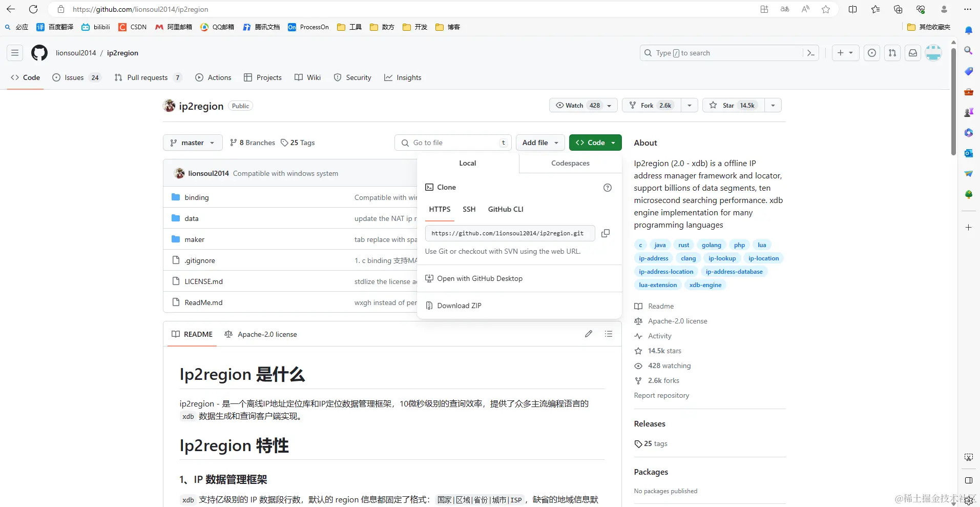This screenshot has width=980, height=507.
Task: Open the lionsoul2014 owner link in header
Action: [76, 53]
